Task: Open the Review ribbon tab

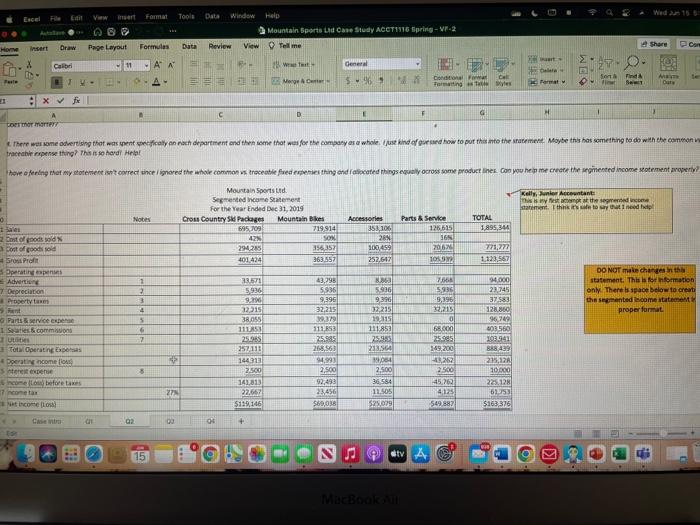Action: click(x=220, y=46)
